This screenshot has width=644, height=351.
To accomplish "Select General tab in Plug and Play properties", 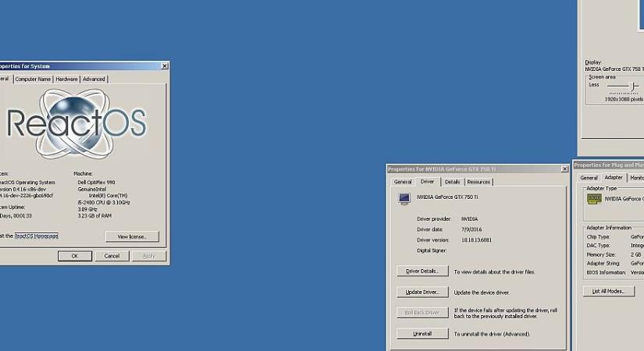I will tap(589, 178).
